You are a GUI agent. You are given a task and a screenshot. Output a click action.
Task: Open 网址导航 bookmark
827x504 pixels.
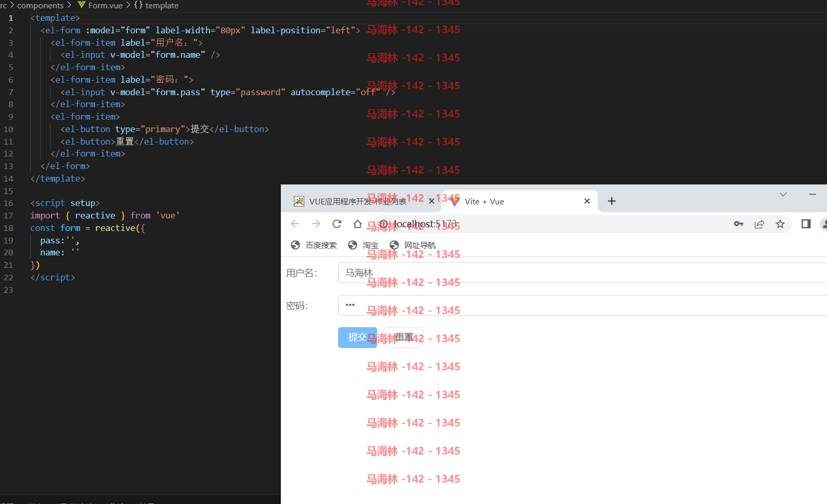[x=412, y=245]
